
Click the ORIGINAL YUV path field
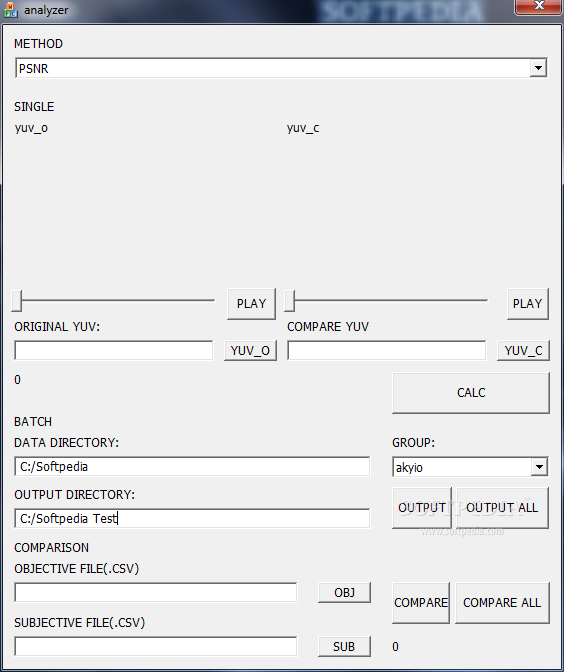point(114,351)
